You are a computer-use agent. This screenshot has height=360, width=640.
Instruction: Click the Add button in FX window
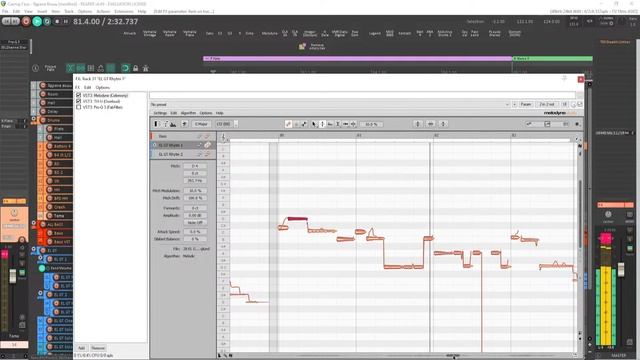pyautogui.click(x=81, y=348)
